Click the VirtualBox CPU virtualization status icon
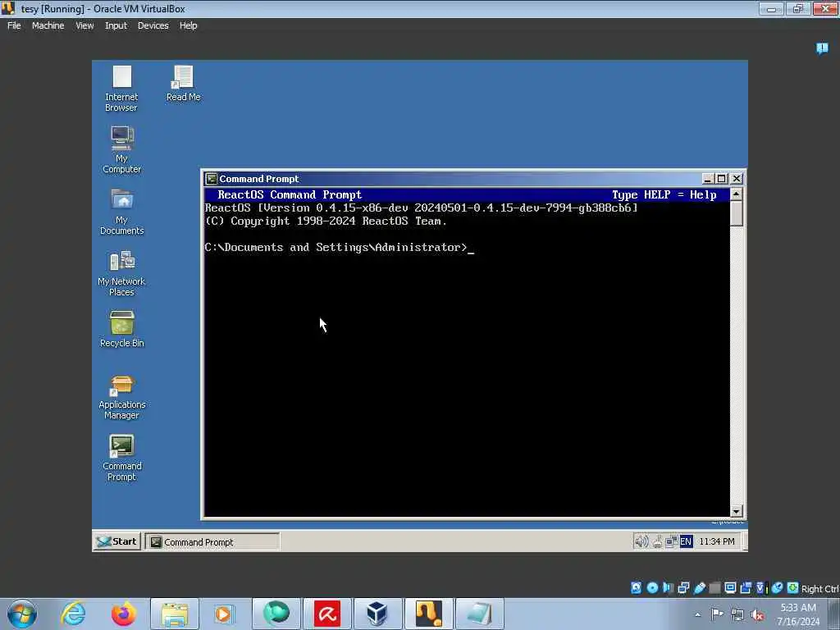Screen dimensions: 840x630 (761, 587)
